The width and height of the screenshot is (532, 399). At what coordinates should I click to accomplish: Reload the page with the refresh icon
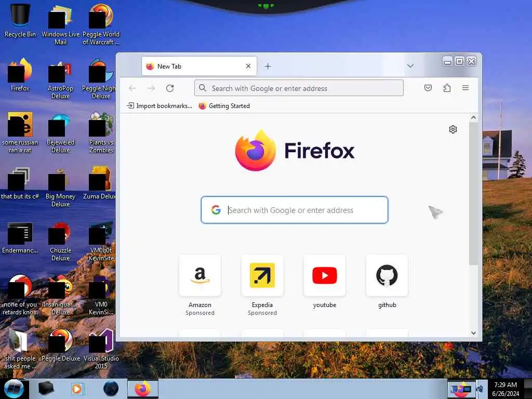[170, 88]
